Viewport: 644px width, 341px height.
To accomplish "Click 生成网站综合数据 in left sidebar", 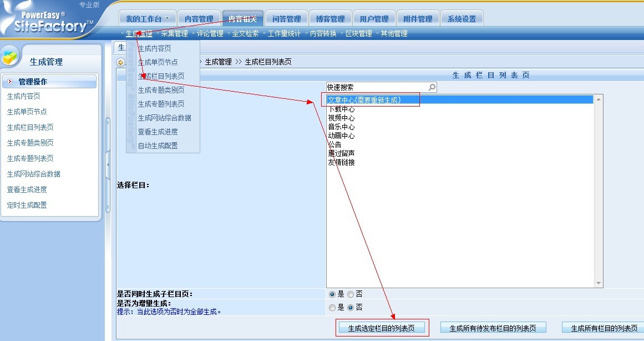I will 33,174.
